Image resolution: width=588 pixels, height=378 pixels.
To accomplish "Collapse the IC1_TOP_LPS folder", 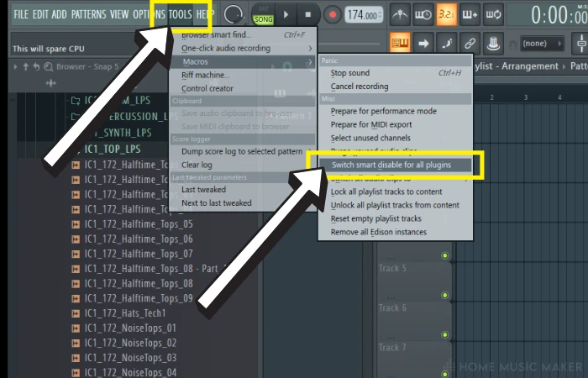I will pos(112,150).
